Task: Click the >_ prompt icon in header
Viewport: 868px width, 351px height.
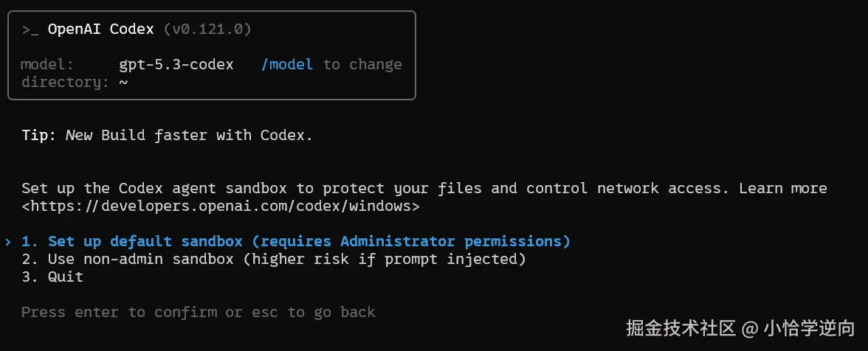Action: pyautogui.click(x=30, y=29)
